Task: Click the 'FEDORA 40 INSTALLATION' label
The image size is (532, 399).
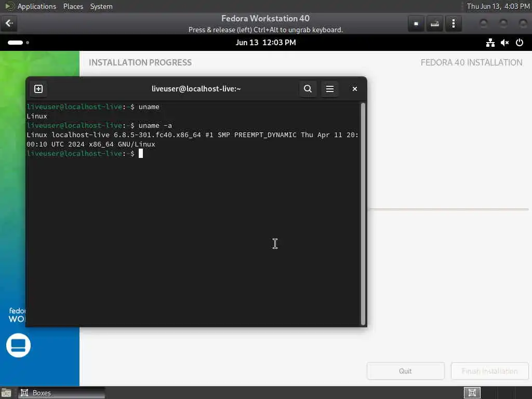Action: pyautogui.click(x=471, y=62)
